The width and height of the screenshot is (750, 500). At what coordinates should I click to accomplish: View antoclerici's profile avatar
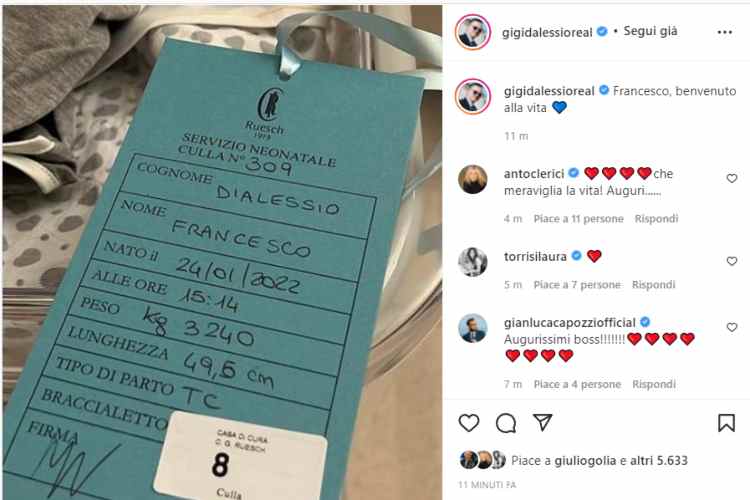pyautogui.click(x=473, y=179)
